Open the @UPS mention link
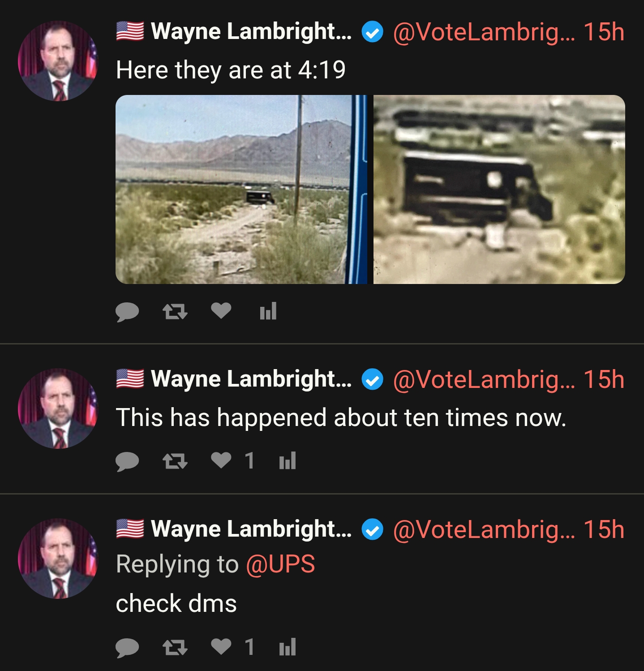 280,564
